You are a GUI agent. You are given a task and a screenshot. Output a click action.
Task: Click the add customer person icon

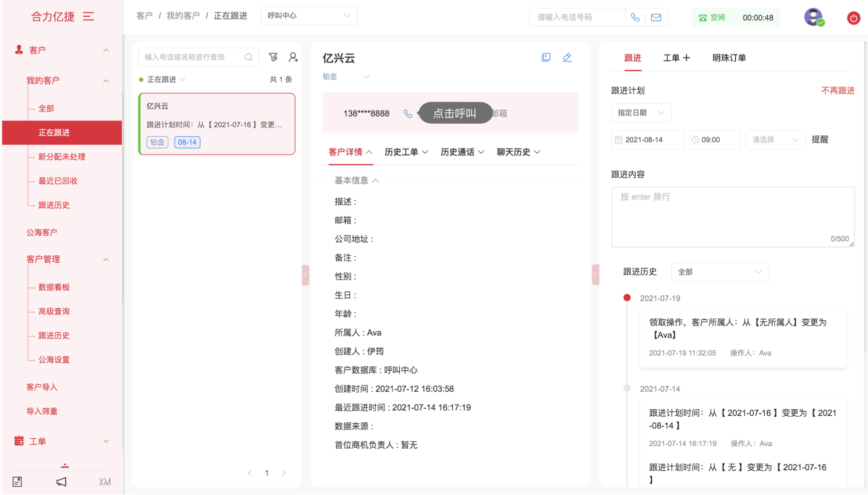tap(293, 57)
